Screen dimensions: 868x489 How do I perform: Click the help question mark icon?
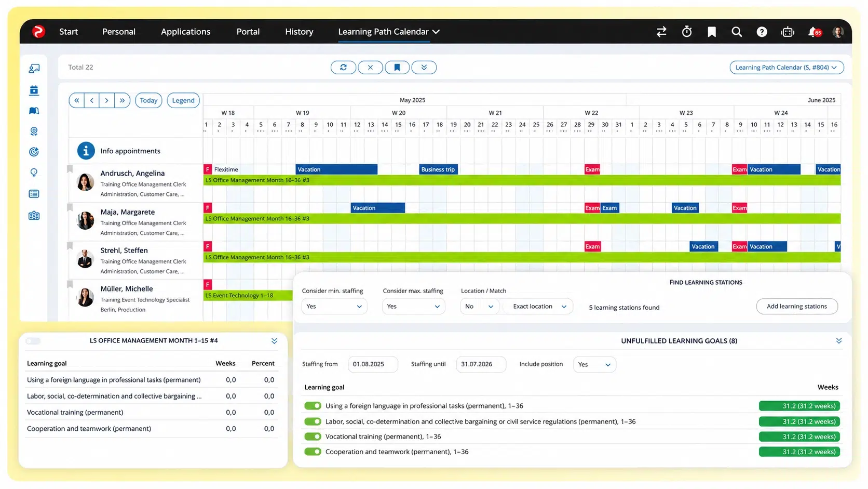pyautogui.click(x=762, y=32)
